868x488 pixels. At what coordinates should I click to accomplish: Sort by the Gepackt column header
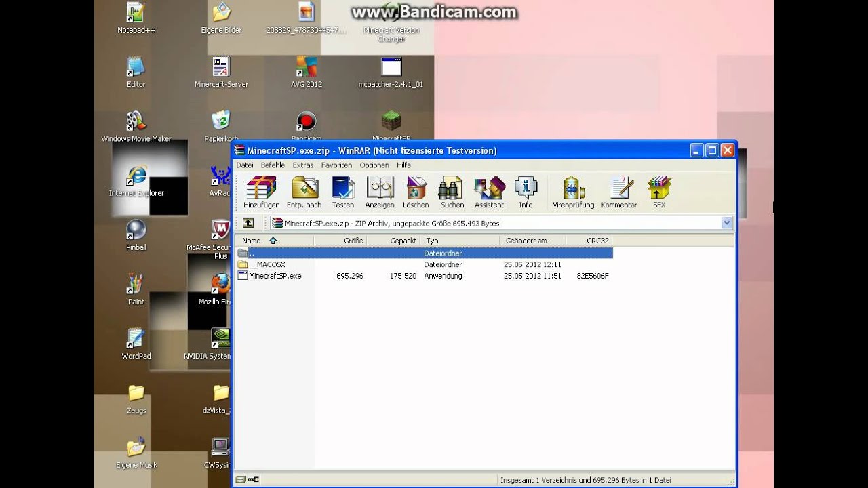[x=393, y=241]
